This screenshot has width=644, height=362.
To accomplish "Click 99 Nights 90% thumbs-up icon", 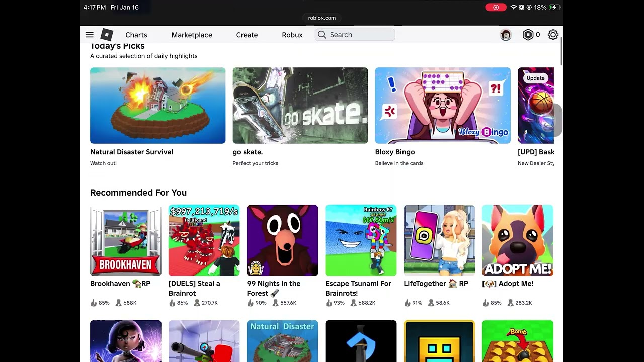I will [251, 303].
